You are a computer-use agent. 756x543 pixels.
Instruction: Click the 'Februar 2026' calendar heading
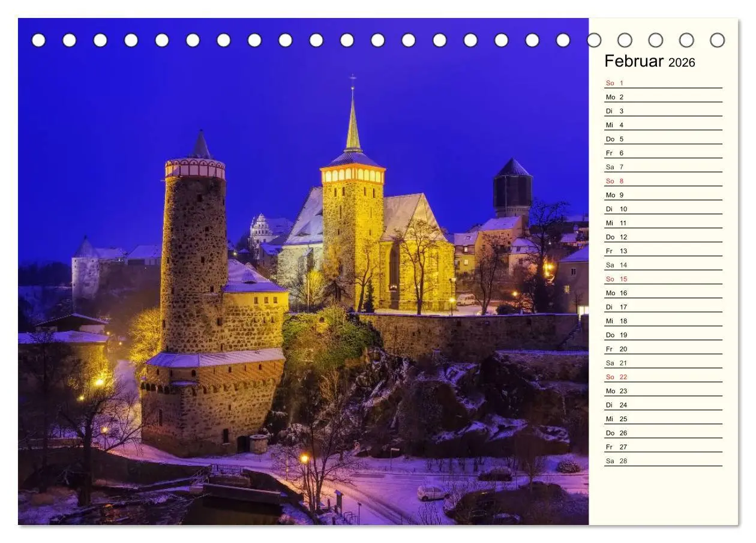650,62
